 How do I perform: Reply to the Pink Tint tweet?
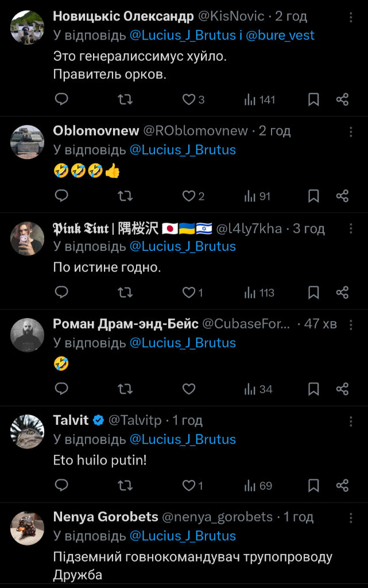61,293
